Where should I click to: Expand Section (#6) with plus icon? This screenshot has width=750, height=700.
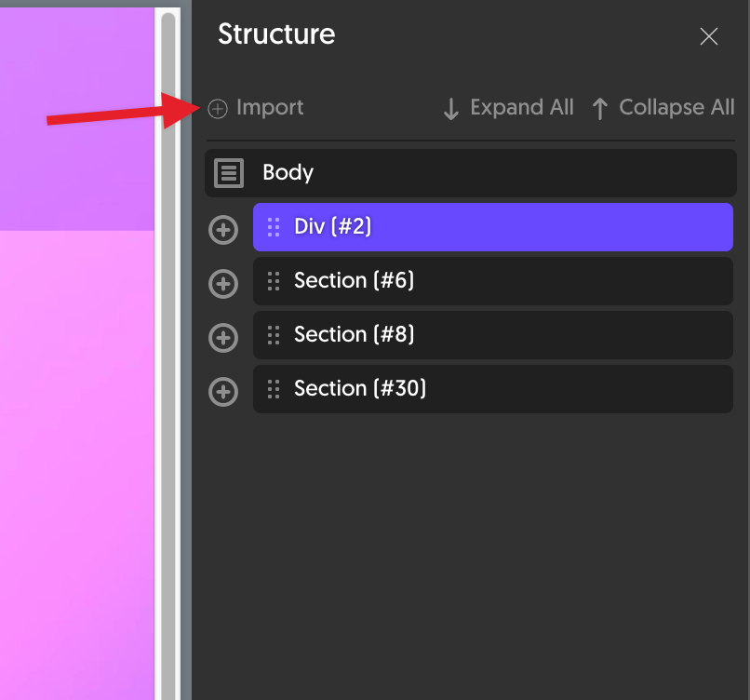click(223, 284)
